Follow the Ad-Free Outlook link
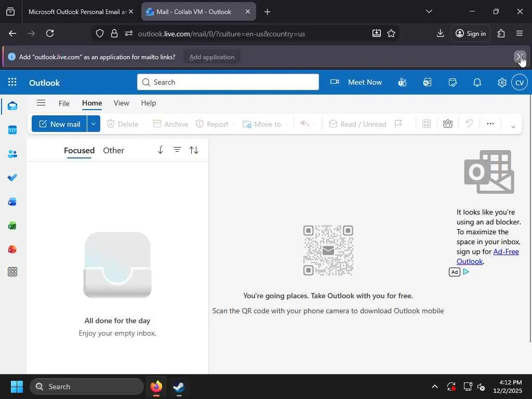 tap(487, 257)
